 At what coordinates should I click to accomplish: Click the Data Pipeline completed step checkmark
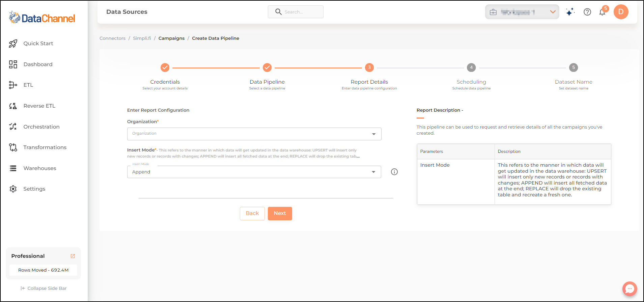tap(267, 67)
